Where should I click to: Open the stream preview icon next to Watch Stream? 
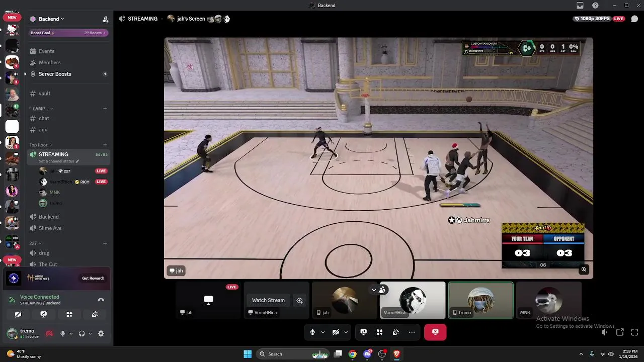click(299, 300)
